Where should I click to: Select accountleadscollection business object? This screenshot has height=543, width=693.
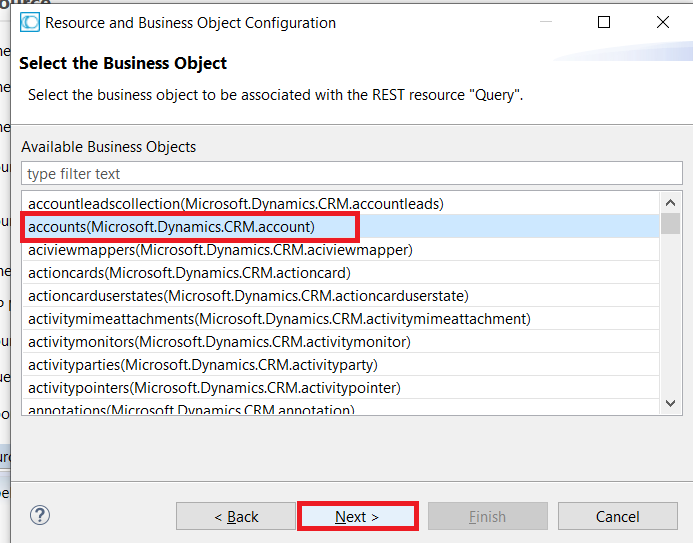click(340, 204)
